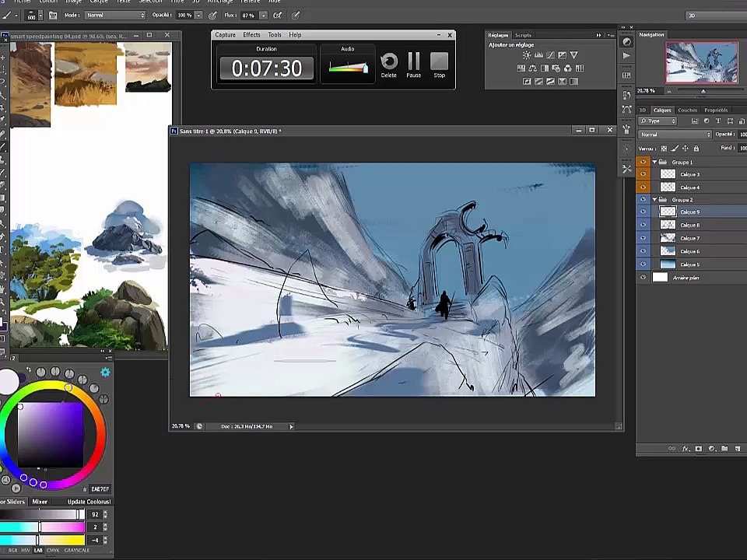Add a Posterize adjustment in Réglages
Screen dimensions: 747x560
[538, 82]
